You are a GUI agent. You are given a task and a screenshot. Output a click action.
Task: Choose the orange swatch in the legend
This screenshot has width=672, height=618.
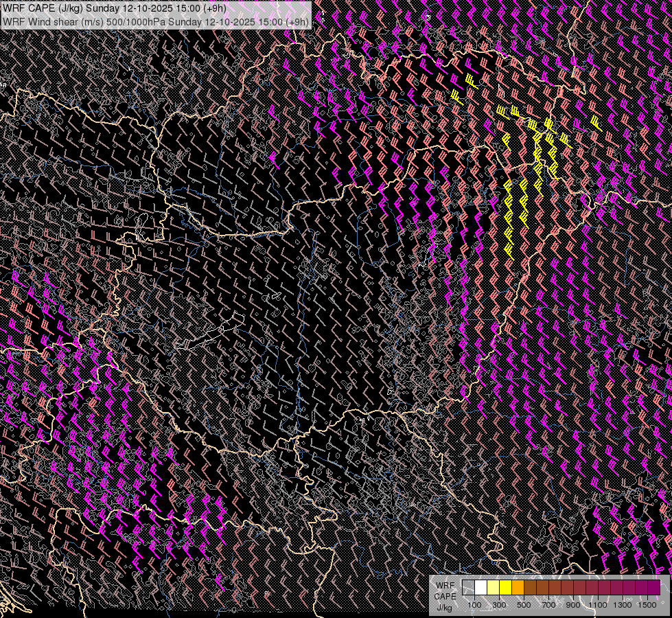coord(518,588)
